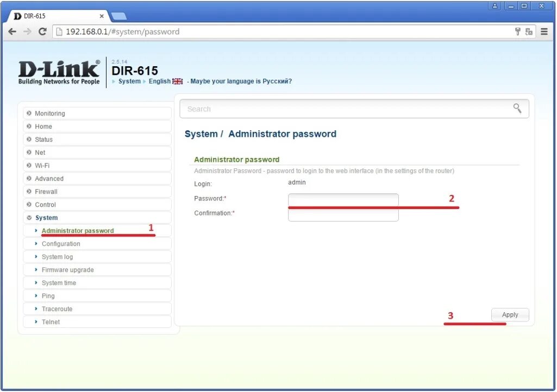Expand the Status menu section
Image resolution: width=557 pixels, height=392 pixels.
click(x=97, y=140)
